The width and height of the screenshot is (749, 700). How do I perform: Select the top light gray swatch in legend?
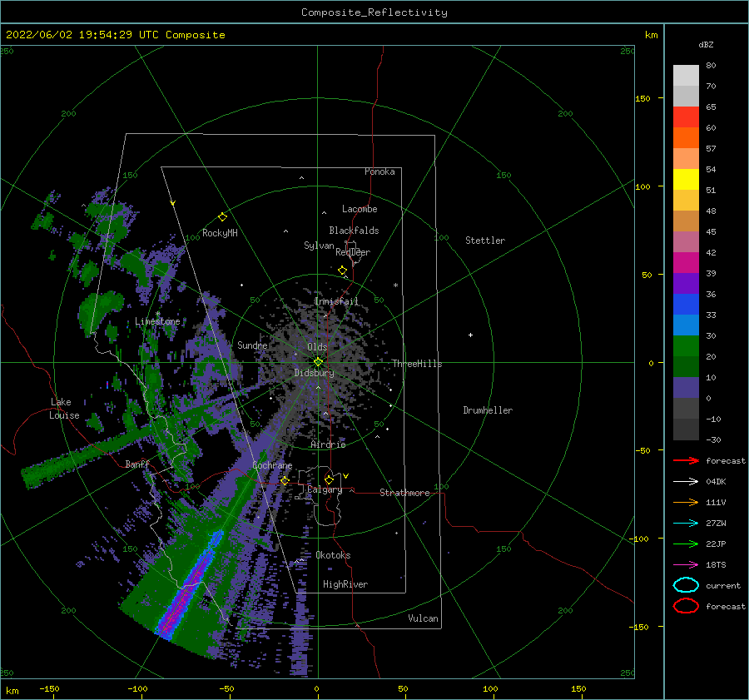(686, 76)
